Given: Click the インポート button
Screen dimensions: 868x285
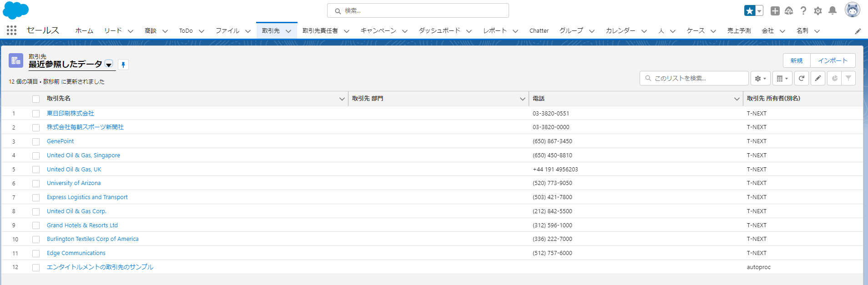Looking at the screenshot, I should pyautogui.click(x=833, y=60).
